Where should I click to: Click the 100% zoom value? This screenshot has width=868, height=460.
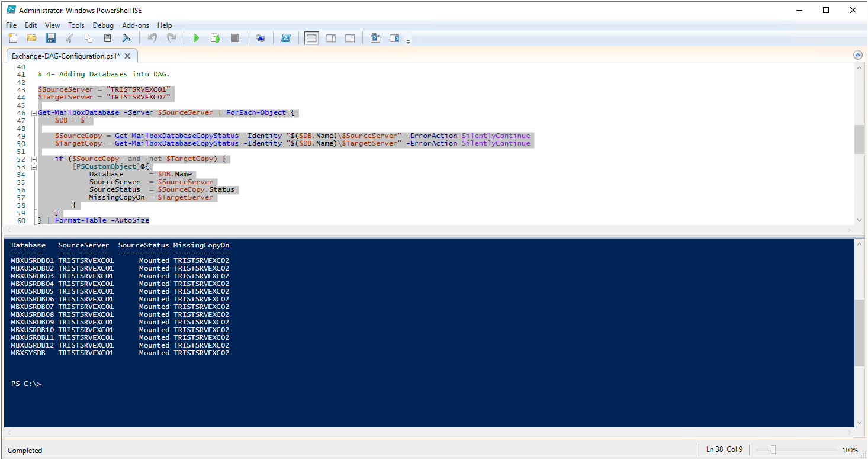coord(850,450)
